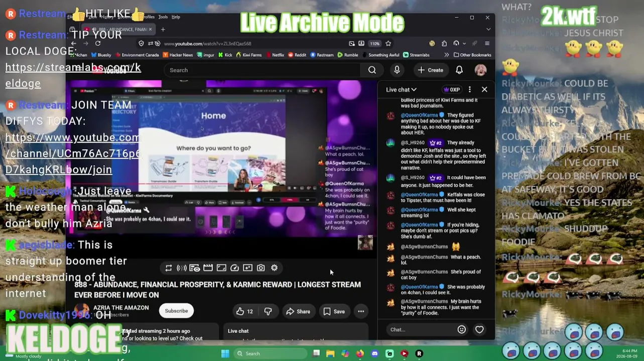Open the Streamlabs bookmark
This screenshot has height=361, width=644.
pos(417,55)
